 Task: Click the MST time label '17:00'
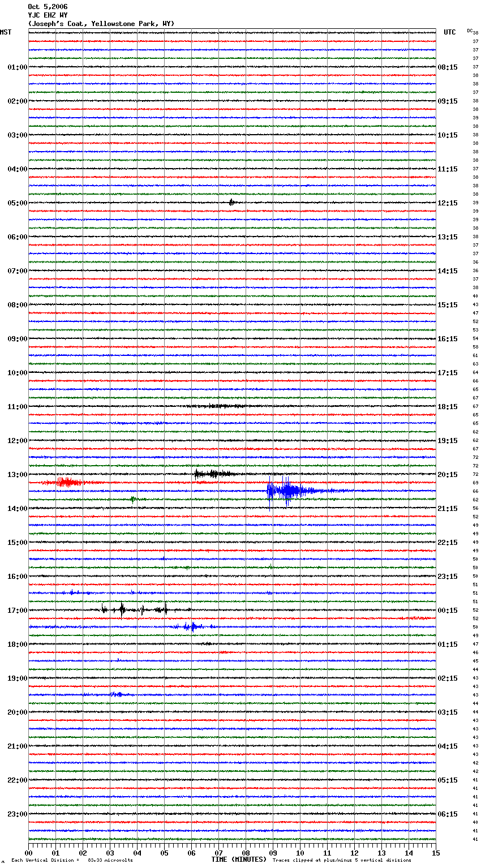point(18,611)
